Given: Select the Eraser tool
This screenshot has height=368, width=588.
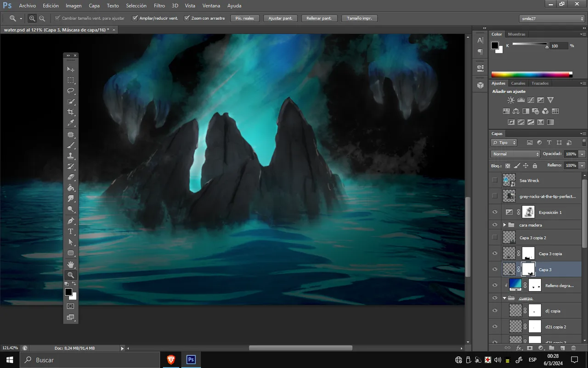Looking at the screenshot, I should (71, 177).
